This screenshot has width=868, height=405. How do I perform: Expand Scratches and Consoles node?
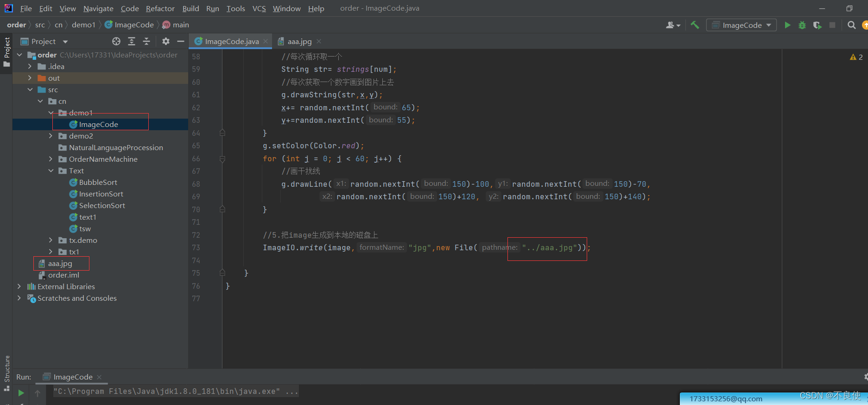point(19,298)
